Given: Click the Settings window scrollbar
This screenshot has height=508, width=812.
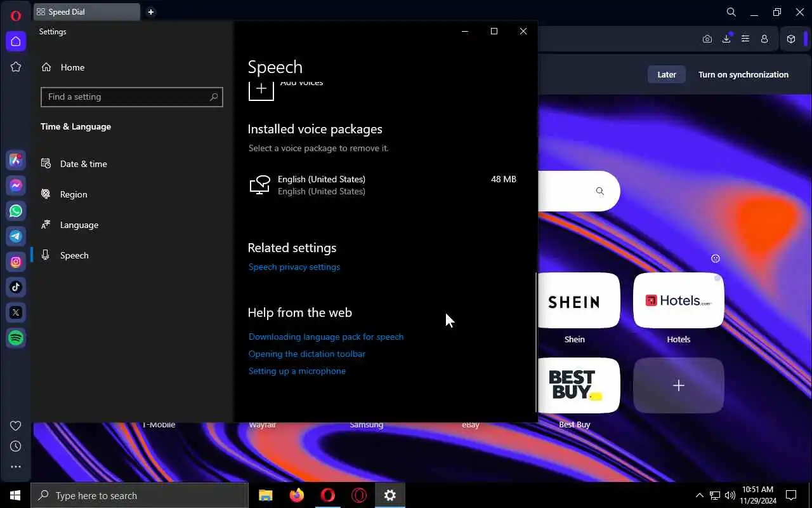Looking at the screenshot, I should click(537, 343).
